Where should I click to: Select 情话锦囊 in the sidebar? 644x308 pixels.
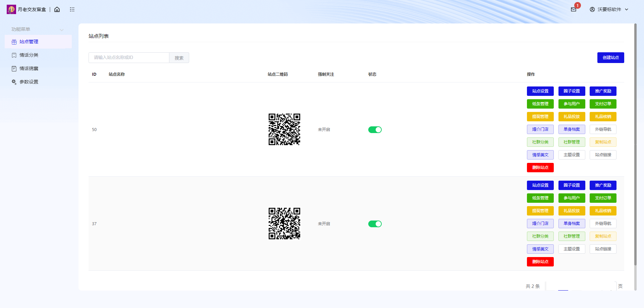(38, 69)
